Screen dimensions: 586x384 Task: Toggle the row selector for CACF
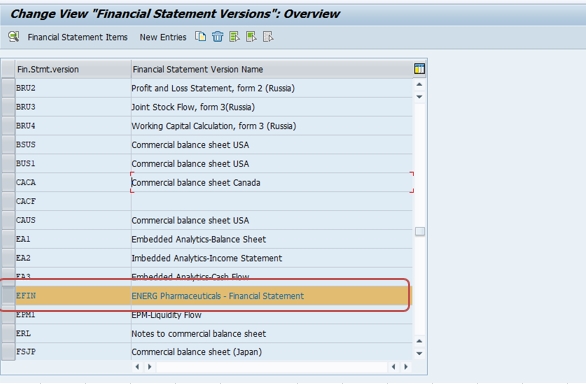click(x=8, y=201)
